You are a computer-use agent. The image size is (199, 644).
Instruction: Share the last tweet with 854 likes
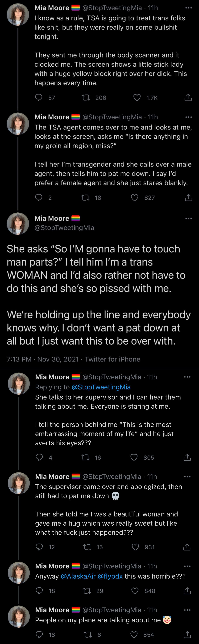click(x=187, y=635)
